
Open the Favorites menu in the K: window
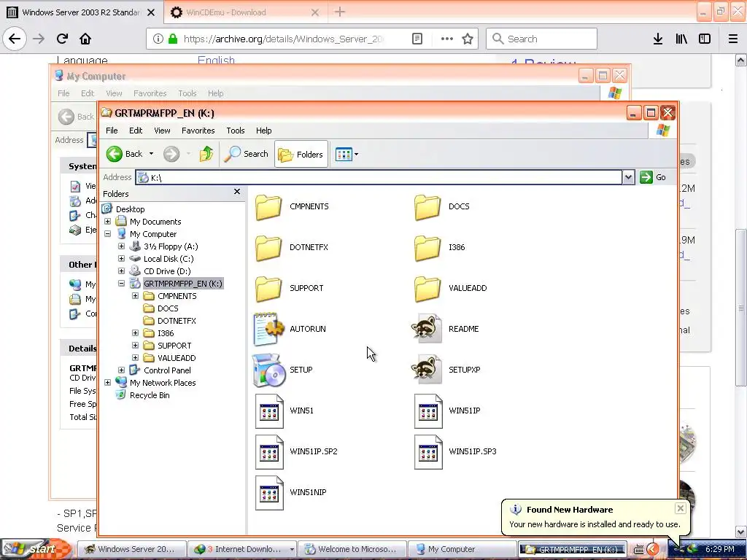tap(198, 131)
